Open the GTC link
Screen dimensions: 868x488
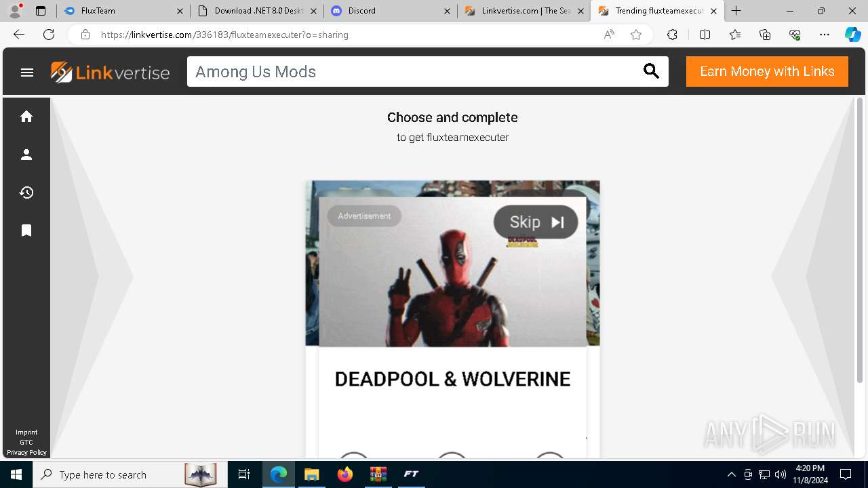26,443
